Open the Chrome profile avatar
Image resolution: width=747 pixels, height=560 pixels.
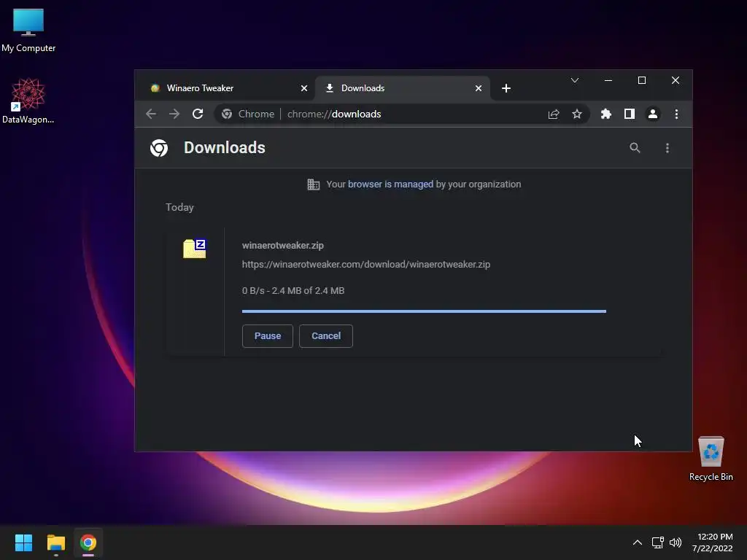[x=653, y=114]
